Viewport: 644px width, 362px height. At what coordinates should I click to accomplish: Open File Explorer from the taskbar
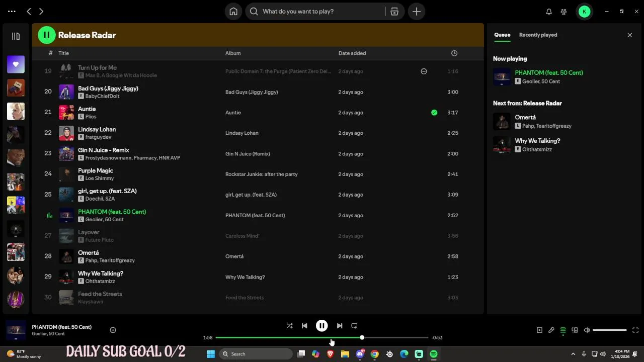[x=345, y=354]
